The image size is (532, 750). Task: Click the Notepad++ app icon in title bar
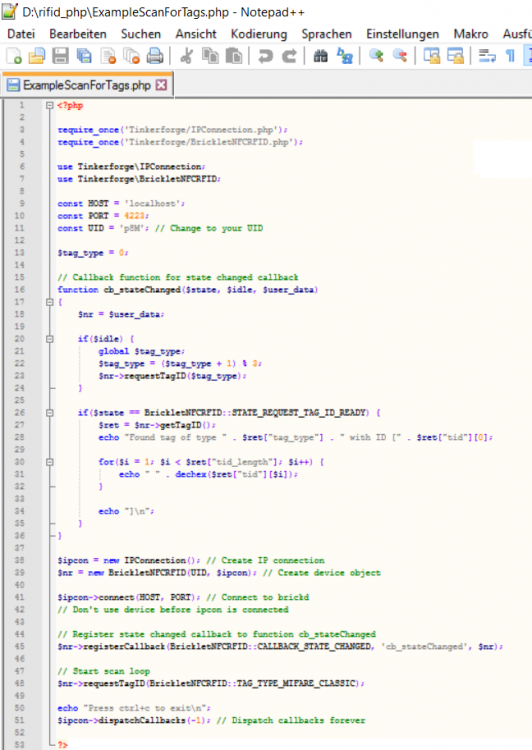pos(10,11)
